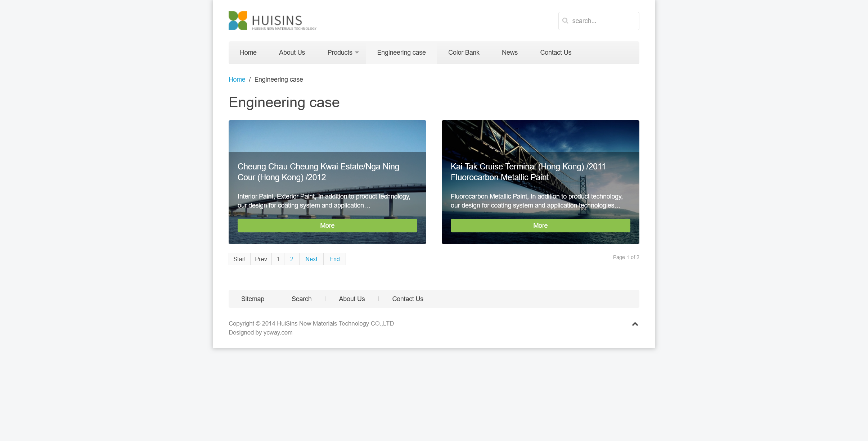Click the search magnifier icon
The height and width of the screenshot is (441, 868).
(565, 21)
